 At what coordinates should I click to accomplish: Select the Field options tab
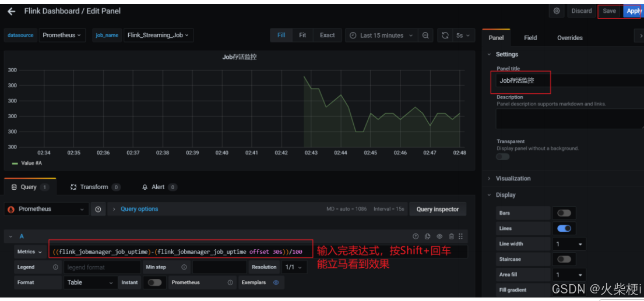click(530, 38)
